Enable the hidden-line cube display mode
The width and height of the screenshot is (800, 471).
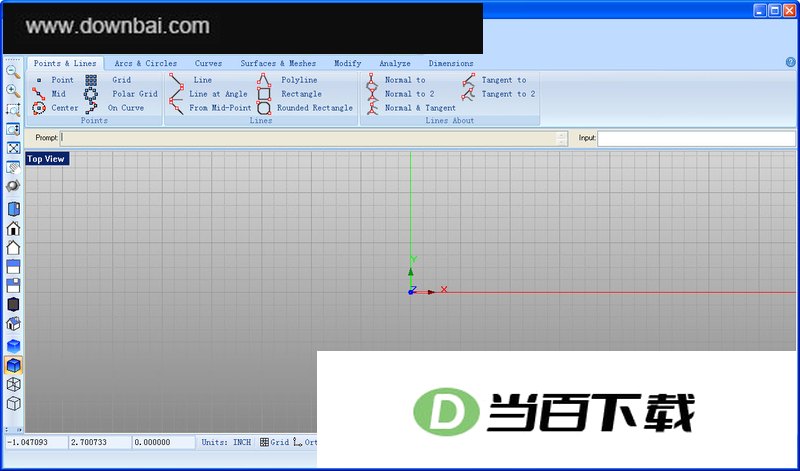(x=13, y=403)
